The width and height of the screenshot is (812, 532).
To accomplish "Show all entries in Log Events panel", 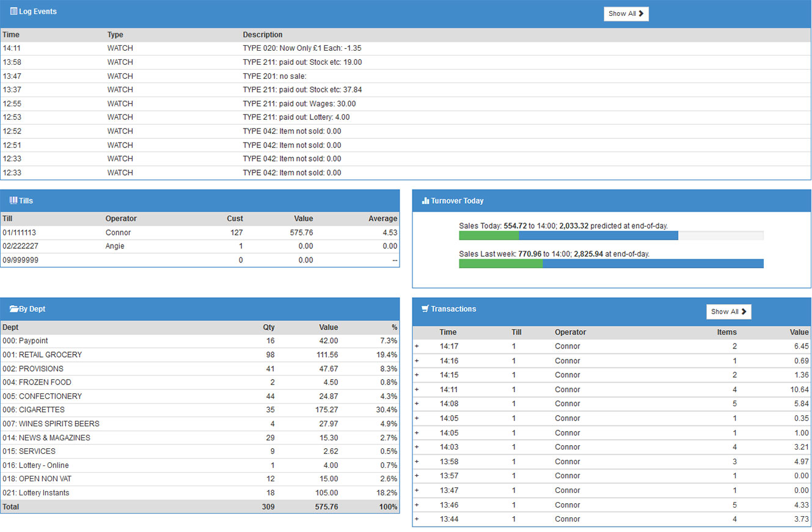I will click(x=626, y=13).
